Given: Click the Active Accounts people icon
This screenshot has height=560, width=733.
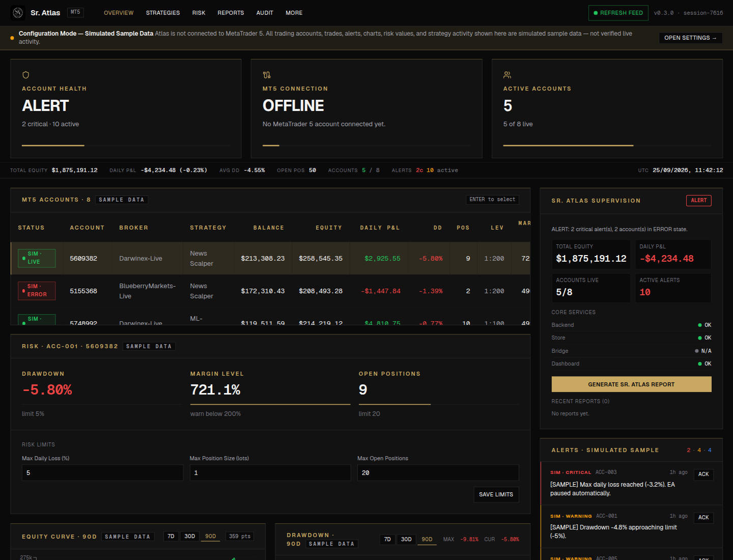Looking at the screenshot, I should point(507,75).
